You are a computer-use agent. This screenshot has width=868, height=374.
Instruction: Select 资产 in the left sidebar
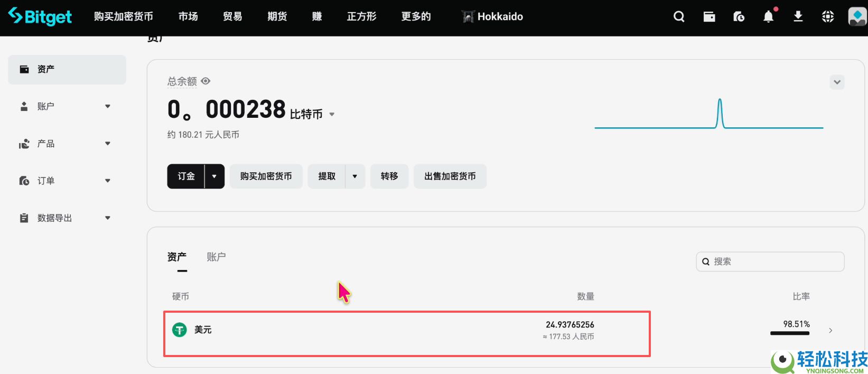(x=67, y=69)
